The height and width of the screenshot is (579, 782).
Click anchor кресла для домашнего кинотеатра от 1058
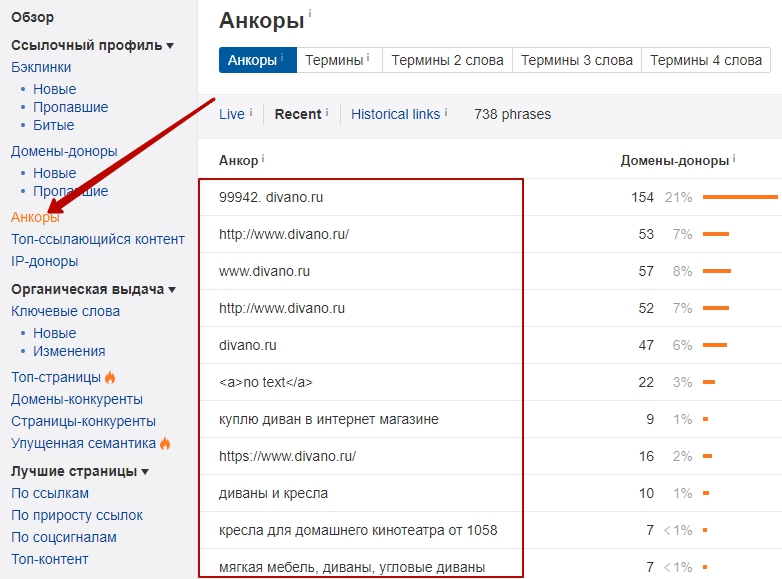pos(358,531)
